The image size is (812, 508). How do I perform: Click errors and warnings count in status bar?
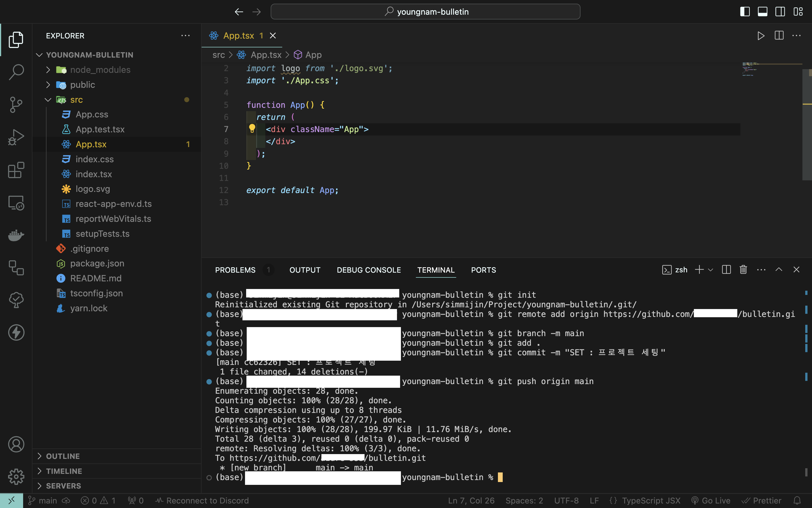point(98,501)
